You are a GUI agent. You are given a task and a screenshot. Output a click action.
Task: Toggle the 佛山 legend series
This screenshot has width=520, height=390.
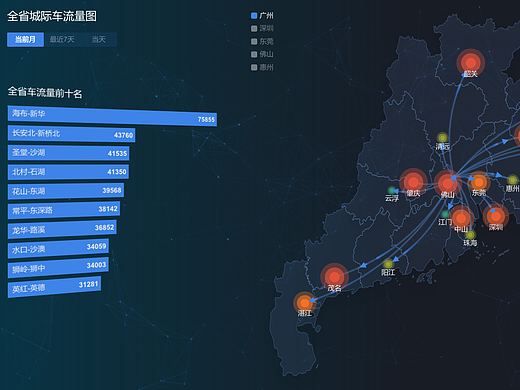262,54
